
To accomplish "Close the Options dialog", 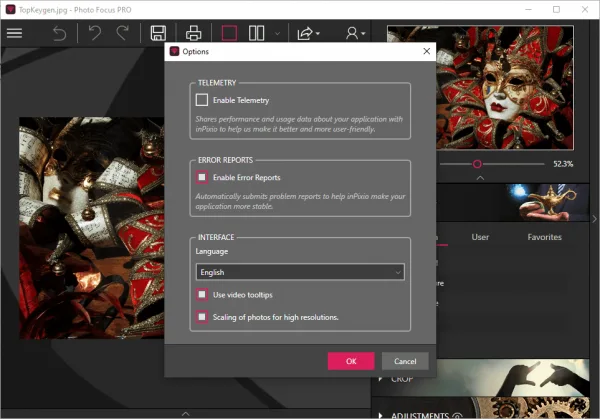I will pos(427,51).
